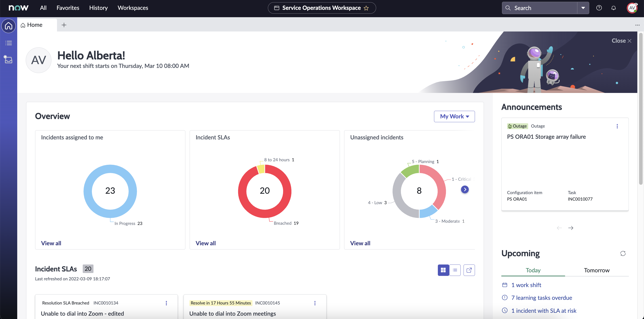Open the Lists icon in left sidebar
Viewport: 644px width, 319px height.
point(8,43)
